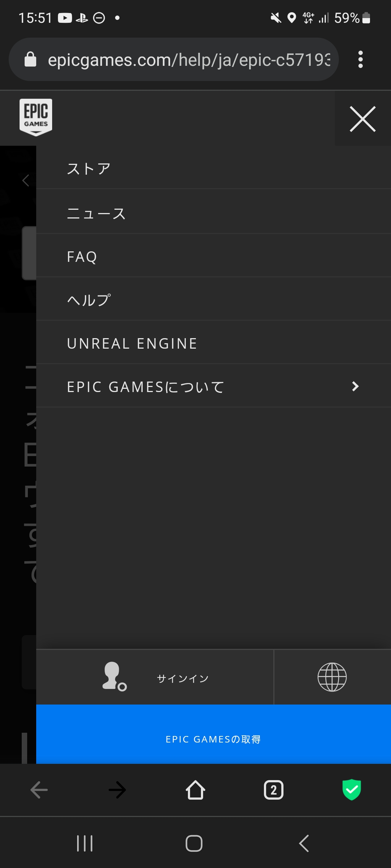Tap the user sign-in avatar icon
Screen dimensions: 391x868
(114, 676)
